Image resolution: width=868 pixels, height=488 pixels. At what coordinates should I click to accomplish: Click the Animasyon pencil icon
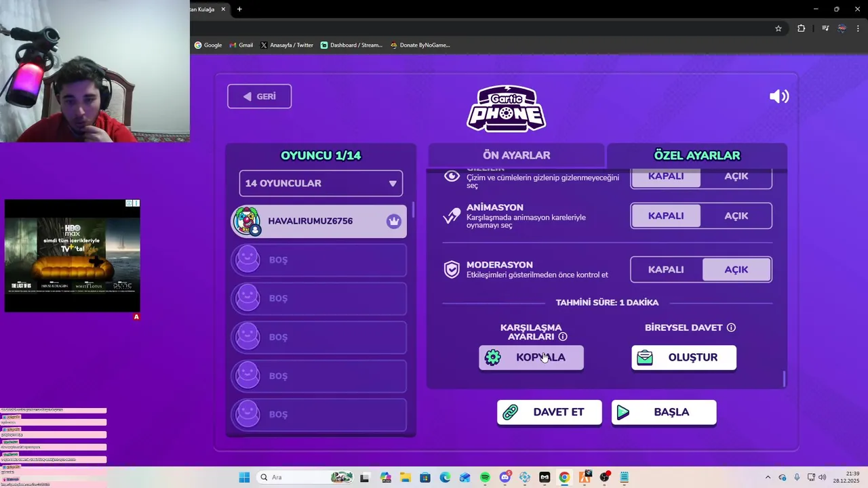pyautogui.click(x=452, y=216)
